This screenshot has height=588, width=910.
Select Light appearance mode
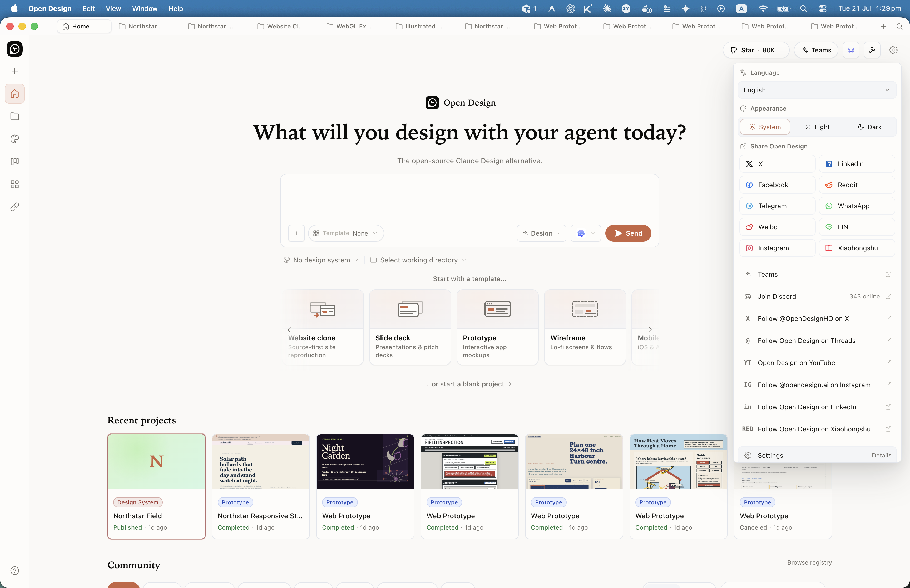817,127
